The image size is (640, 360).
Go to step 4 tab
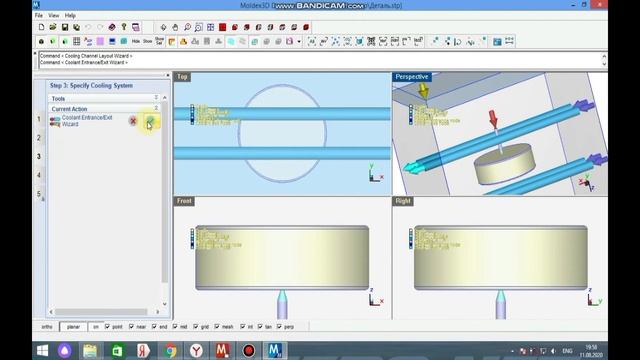tap(39, 175)
